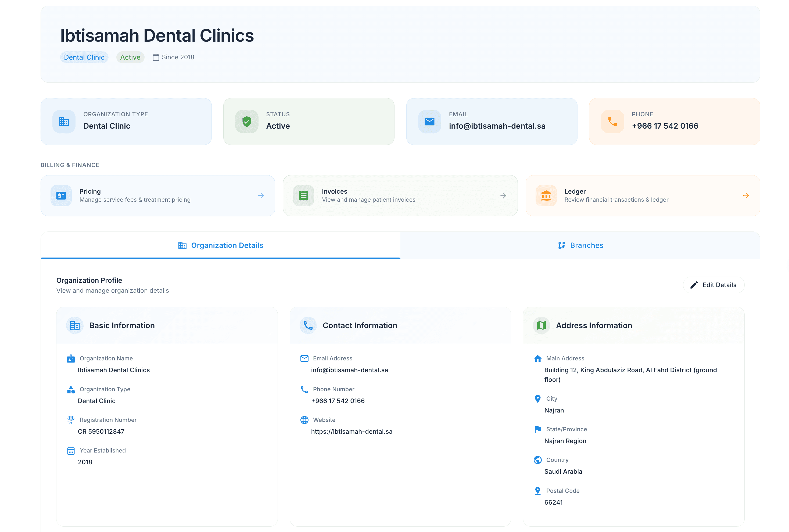
Task: Click the green Invoices receipt icon
Action: [303, 196]
